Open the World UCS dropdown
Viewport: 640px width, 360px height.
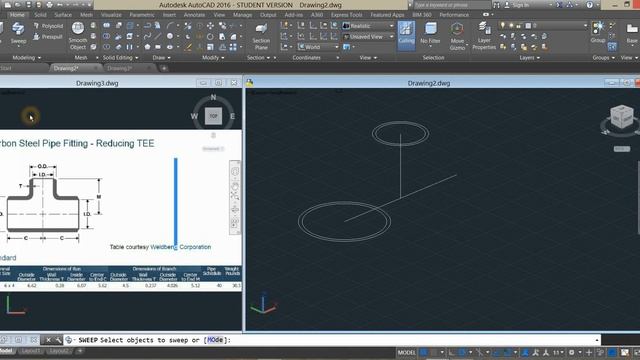coord(318,47)
